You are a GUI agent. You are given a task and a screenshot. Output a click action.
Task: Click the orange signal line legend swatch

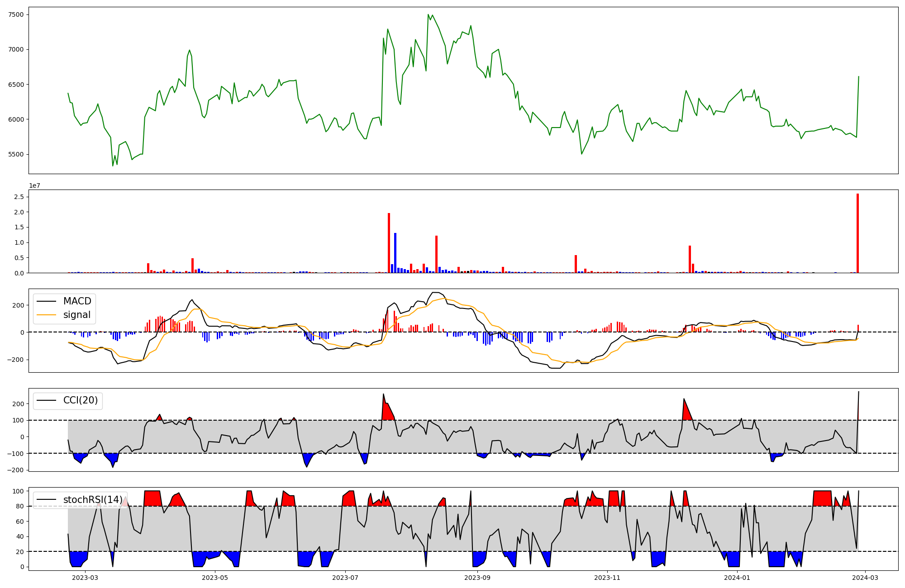point(47,315)
